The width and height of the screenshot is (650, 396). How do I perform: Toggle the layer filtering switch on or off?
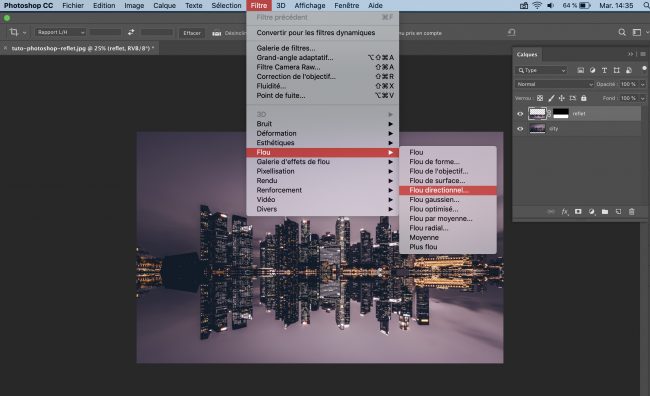pyautogui.click(x=644, y=69)
